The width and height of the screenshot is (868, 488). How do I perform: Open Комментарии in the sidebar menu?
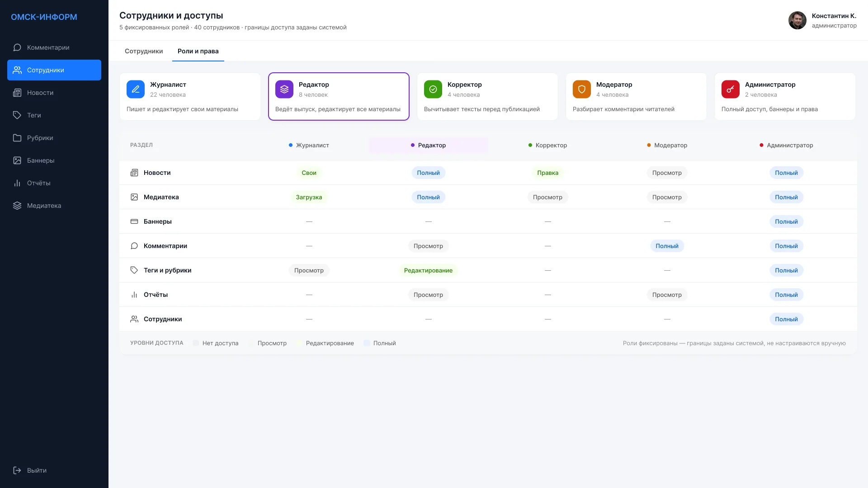pos(54,47)
